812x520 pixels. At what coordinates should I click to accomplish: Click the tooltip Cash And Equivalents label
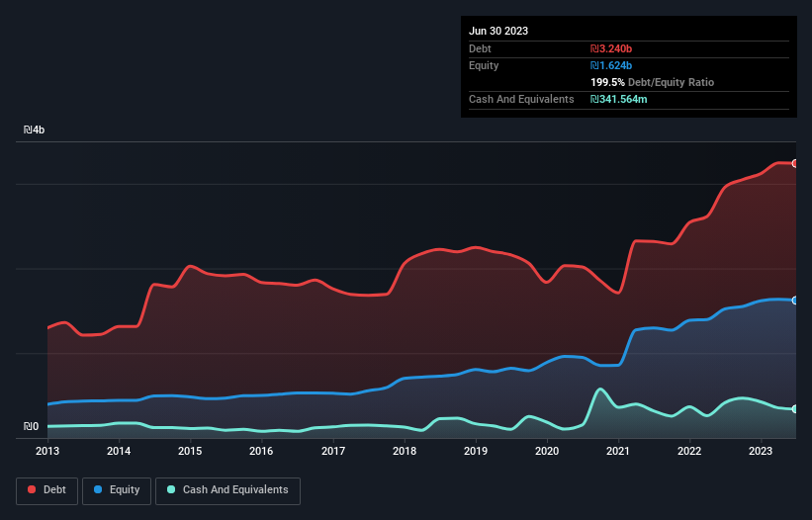coord(521,99)
